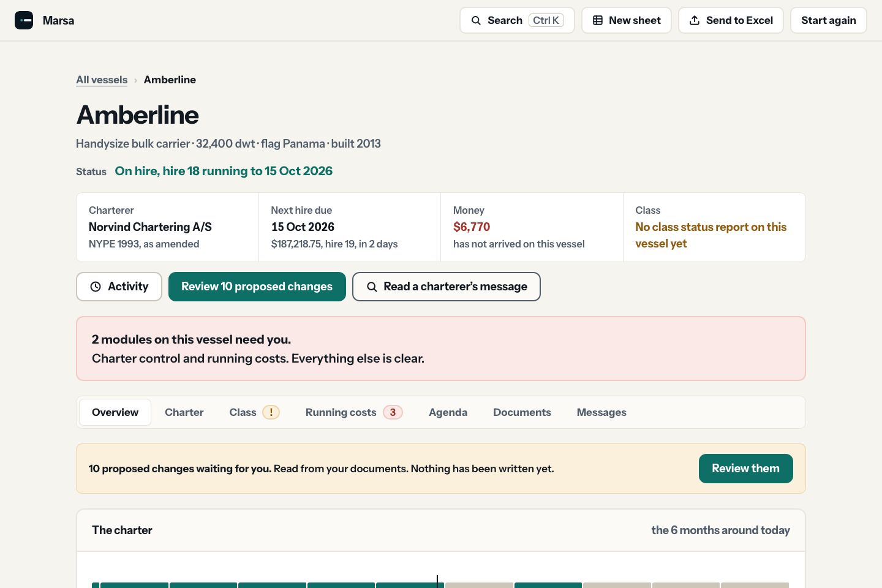Click the clock icon in Activity button
This screenshot has height=588, width=882.
96,287
